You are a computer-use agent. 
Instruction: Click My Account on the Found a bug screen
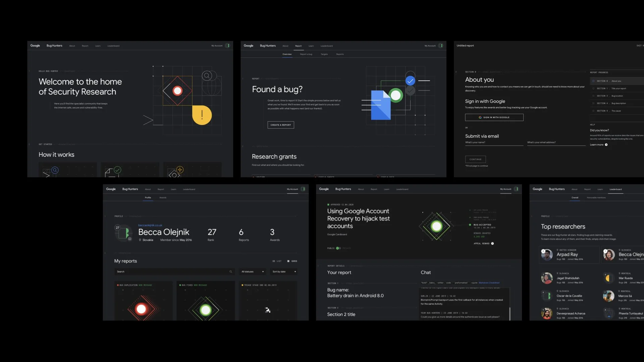pos(430,46)
